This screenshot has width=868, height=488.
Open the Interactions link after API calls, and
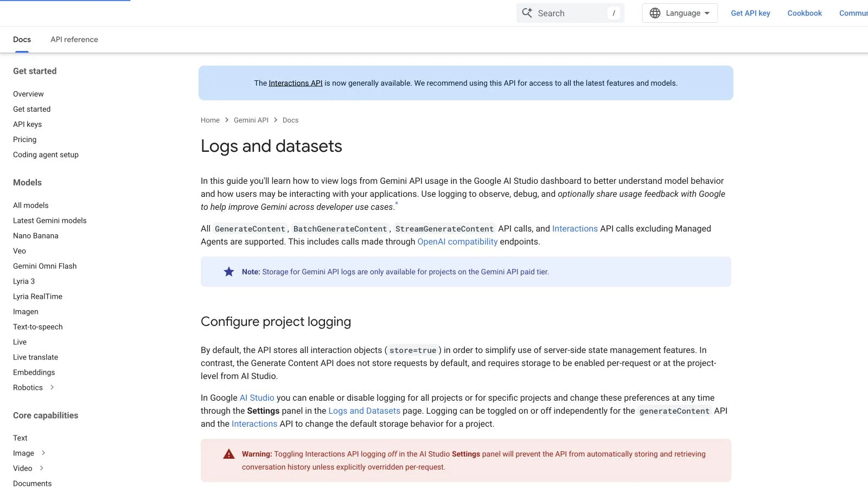[x=575, y=229]
